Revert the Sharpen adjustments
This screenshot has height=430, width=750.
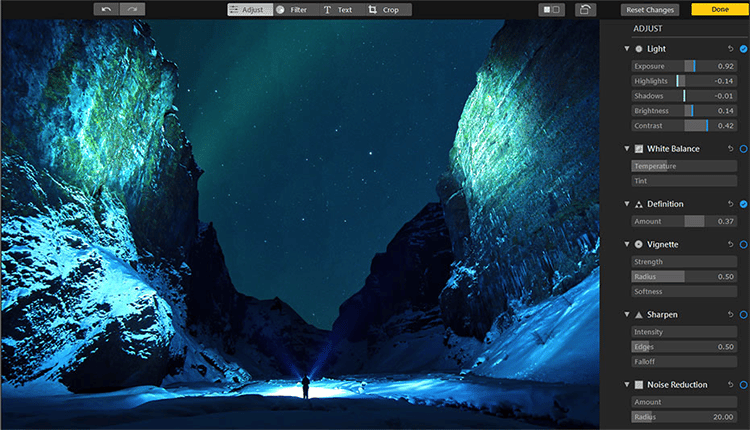tap(729, 314)
